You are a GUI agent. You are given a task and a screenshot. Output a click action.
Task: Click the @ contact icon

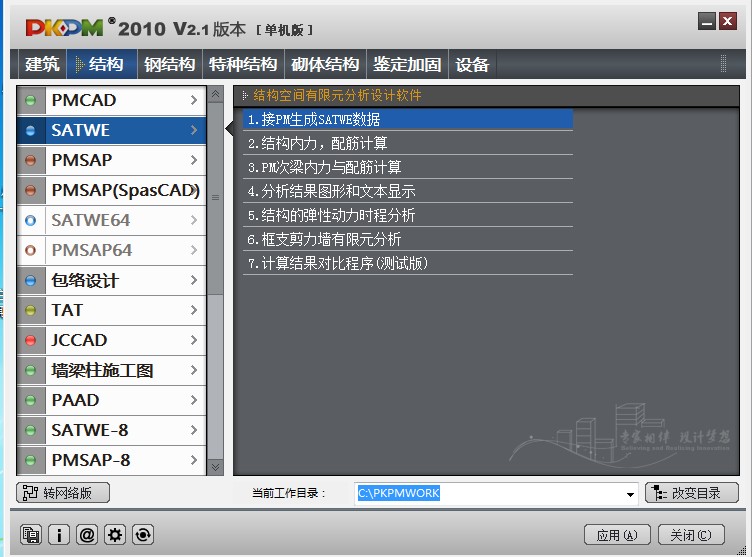87,535
